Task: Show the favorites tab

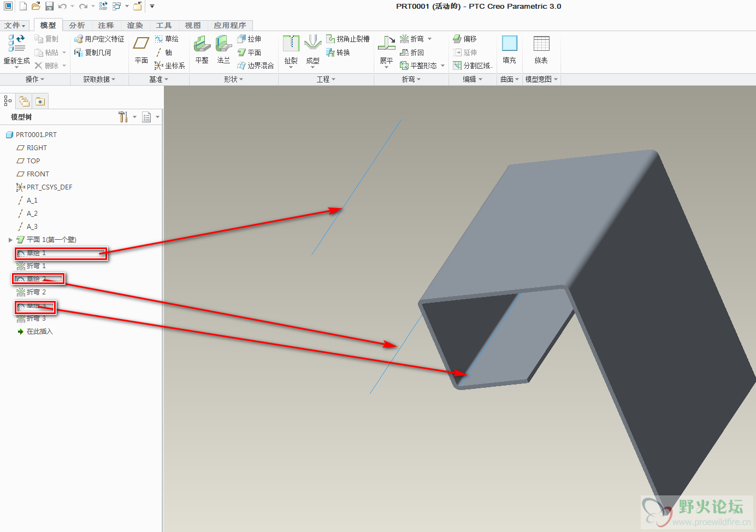Action: point(40,101)
